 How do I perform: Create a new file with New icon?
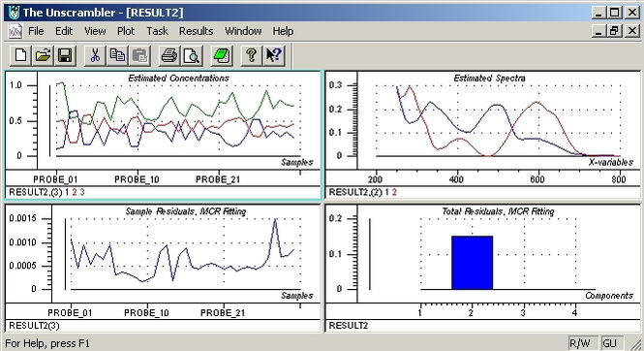[x=20, y=55]
